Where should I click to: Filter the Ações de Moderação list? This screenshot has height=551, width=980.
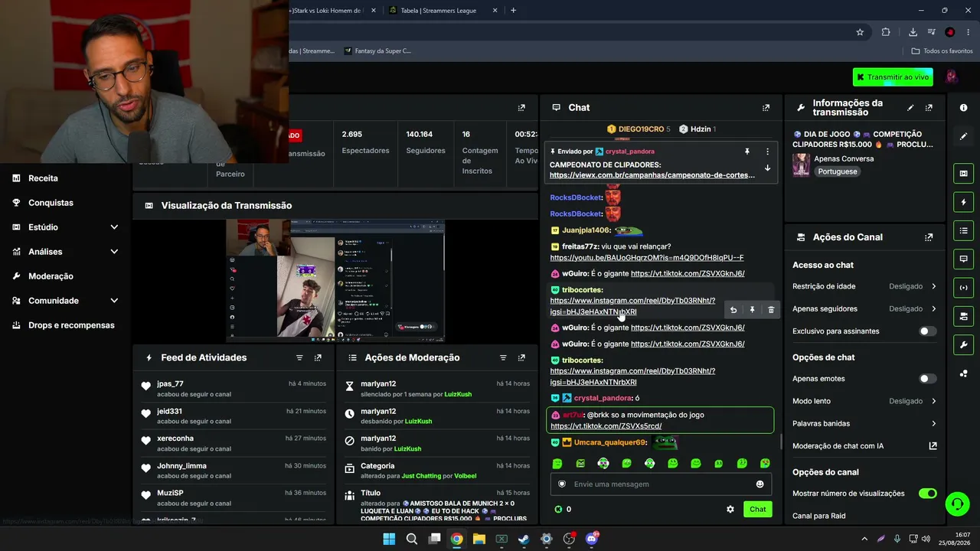tap(503, 357)
